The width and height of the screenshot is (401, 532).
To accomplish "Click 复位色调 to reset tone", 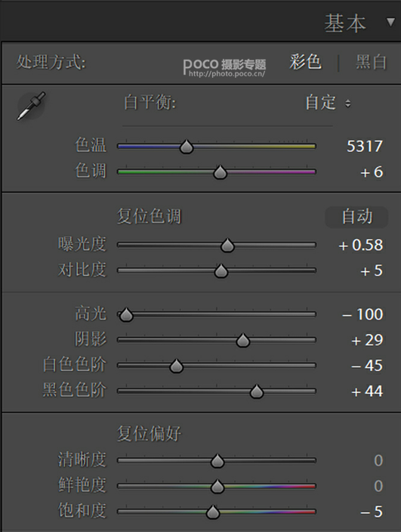I will click(149, 216).
